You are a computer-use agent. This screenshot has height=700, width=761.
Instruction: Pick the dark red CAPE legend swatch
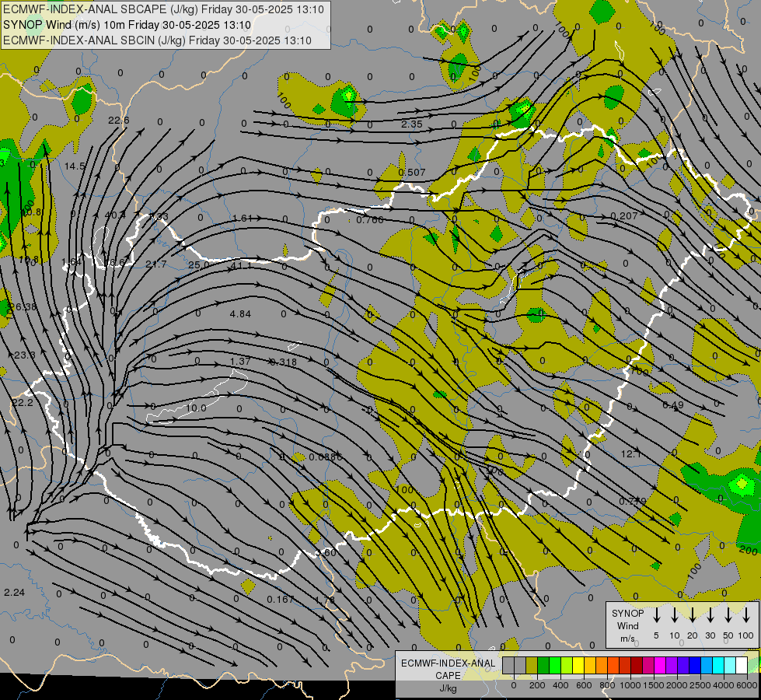click(637, 666)
